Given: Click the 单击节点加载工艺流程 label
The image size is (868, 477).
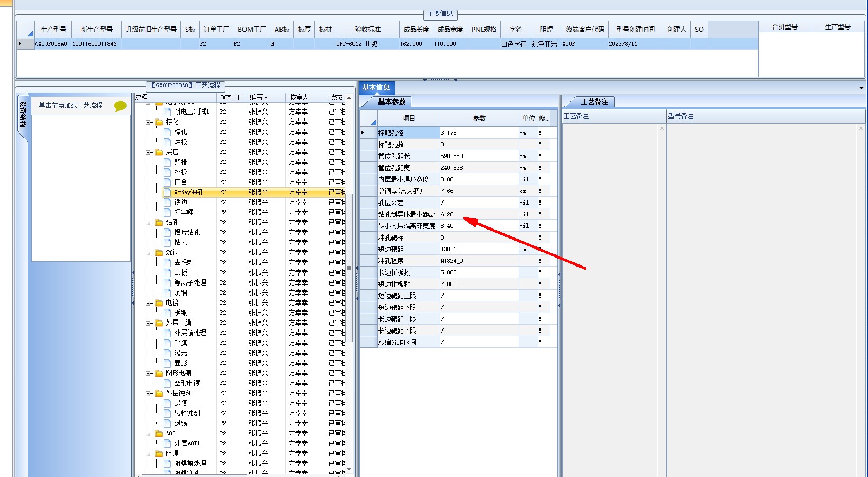Looking at the screenshot, I should (x=70, y=105).
